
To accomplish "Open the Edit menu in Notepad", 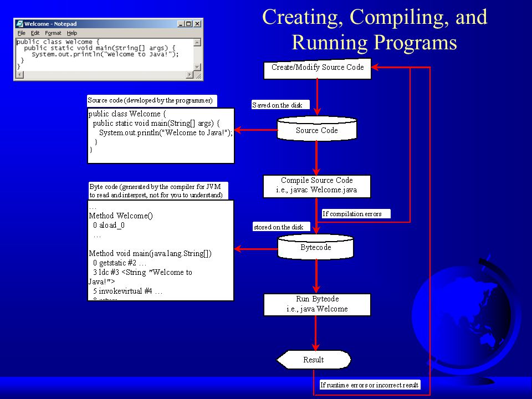I will 35,33.
